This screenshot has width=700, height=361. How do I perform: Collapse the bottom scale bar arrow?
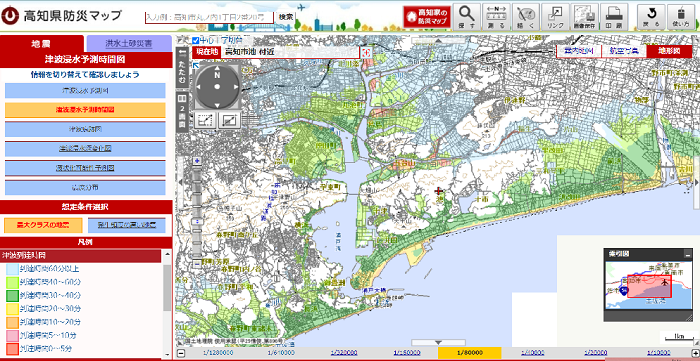coord(438,343)
